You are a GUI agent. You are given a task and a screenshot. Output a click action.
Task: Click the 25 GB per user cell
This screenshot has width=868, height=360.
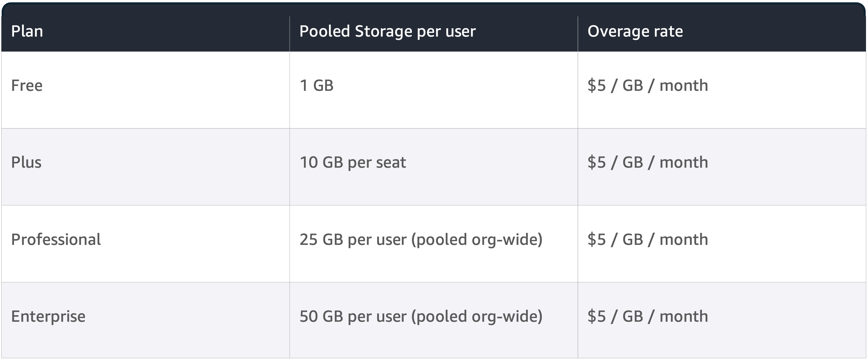pos(420,239)
